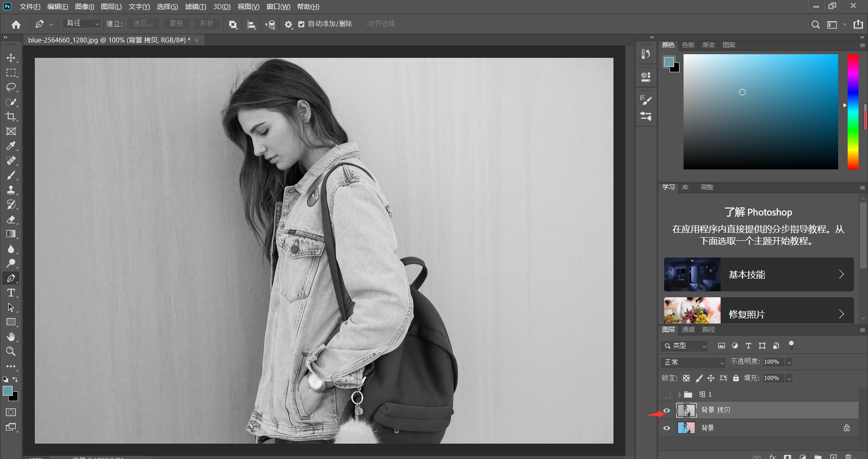Open the 正常 blend mode dropdown
Viewport: 868px width, 459px height.
693,362
